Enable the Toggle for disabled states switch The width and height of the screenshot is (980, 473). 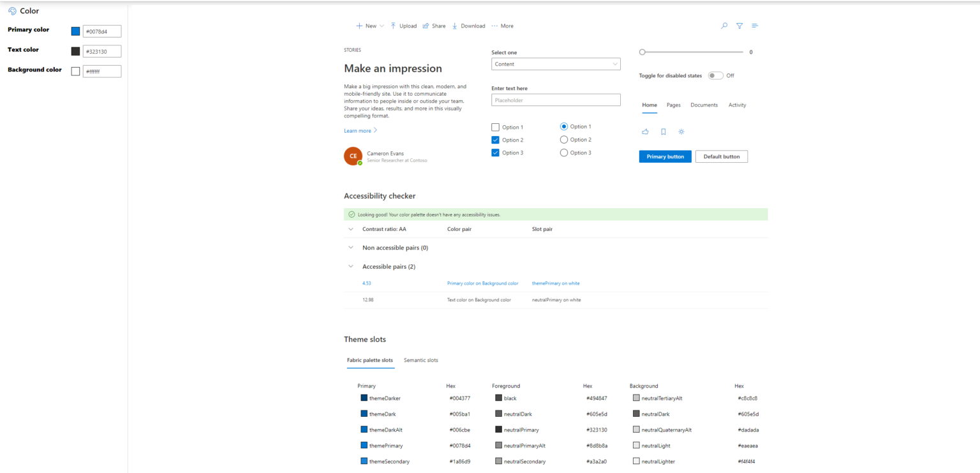tap(715, 75)
